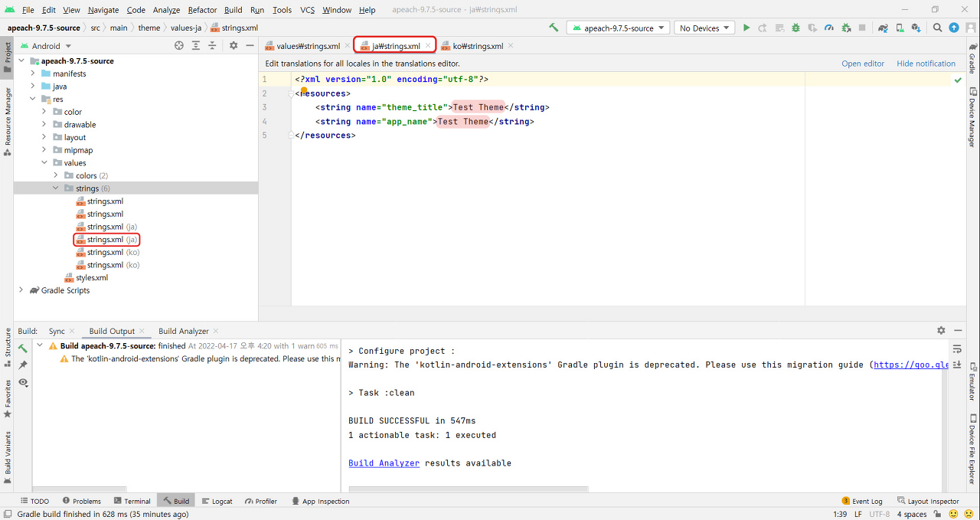Open the run configuration apeach-9.7.5-source dropdown
Viewport: 980px width, 520px height.
[x=619, y=28]
